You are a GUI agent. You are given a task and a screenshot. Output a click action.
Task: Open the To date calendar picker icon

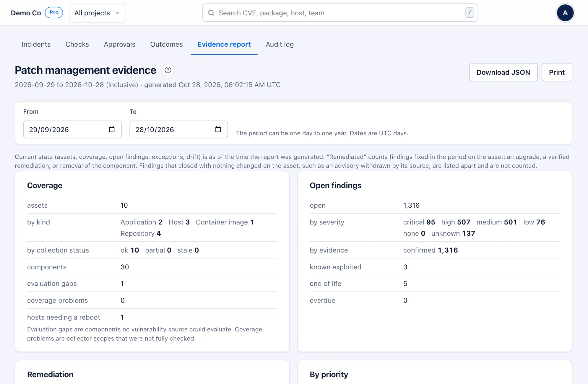218,129
